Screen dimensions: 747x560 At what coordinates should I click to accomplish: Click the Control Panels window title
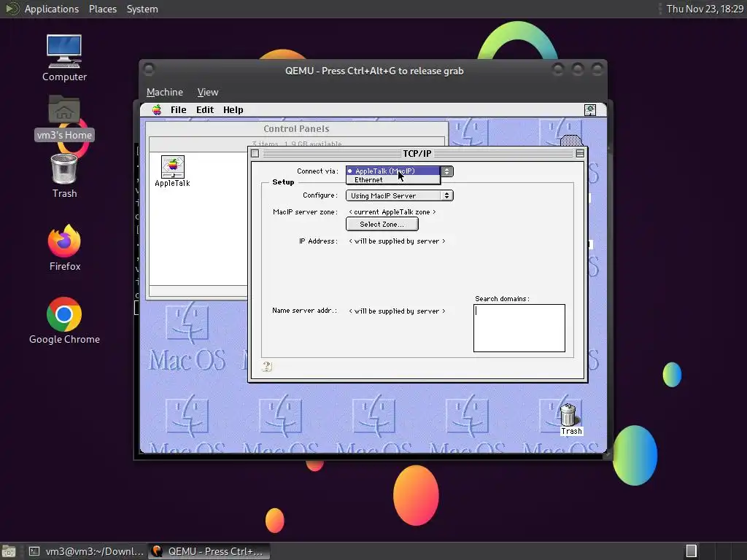point(296,128)
